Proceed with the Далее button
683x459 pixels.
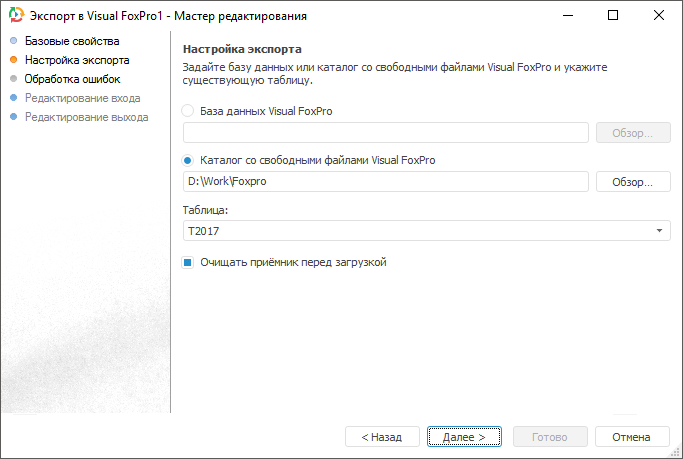tap(464, 437)
